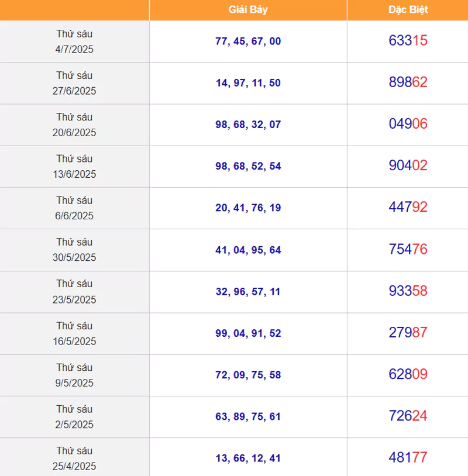
Task: Select special prize number 75476
Action: [408, 249]
